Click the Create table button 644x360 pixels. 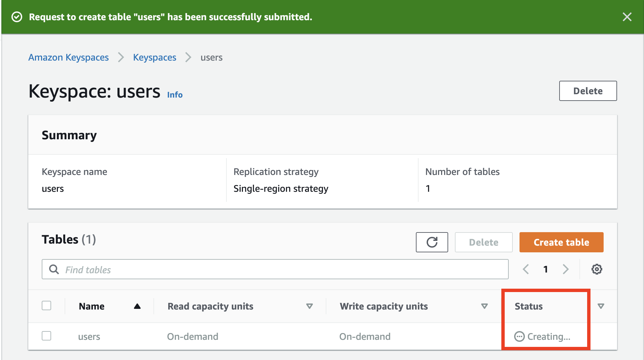(x=562, y=242)
